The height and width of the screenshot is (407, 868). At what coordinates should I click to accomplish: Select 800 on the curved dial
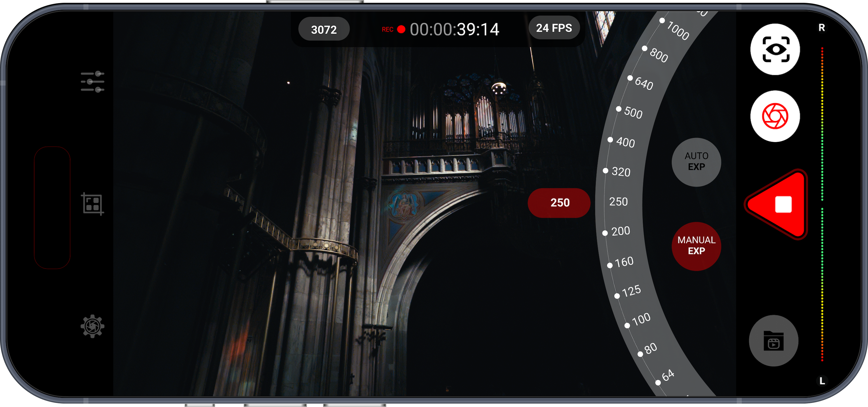click(x=658, y=55)
